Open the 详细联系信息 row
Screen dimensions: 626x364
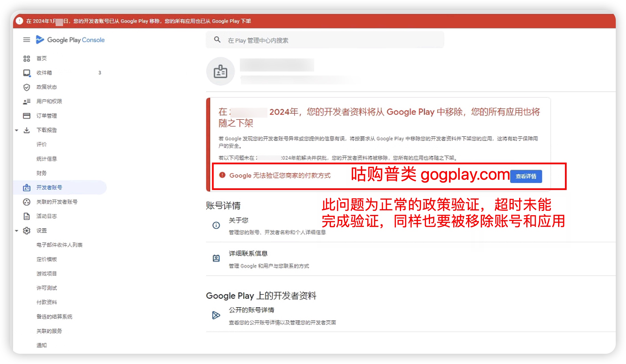tap(411, 259)
